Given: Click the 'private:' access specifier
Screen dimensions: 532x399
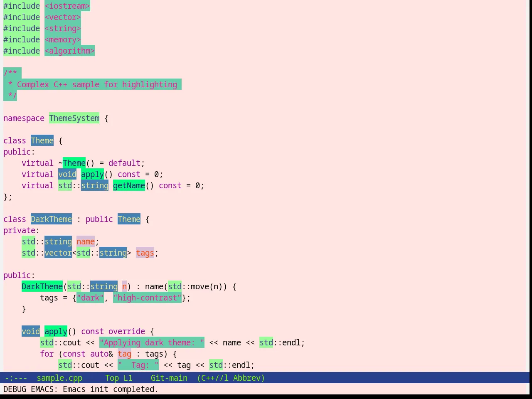Looking at the screenshot, I should [x=21, y=230].
